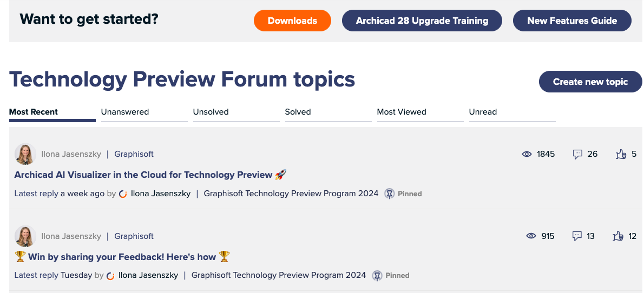The width and height of the screenshot is (644, 293).
Task: Click the thumbs-up likes icon showing 5
Action: 621,154
